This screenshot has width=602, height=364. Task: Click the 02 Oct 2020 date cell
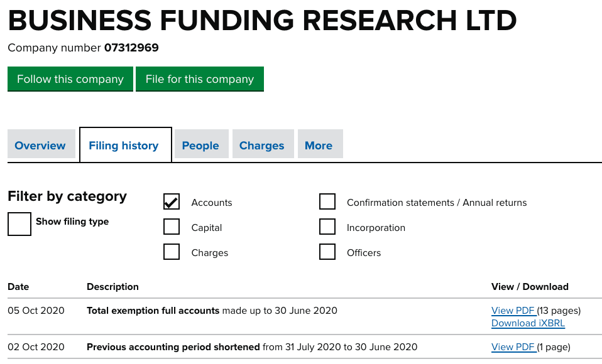[36, 346]
